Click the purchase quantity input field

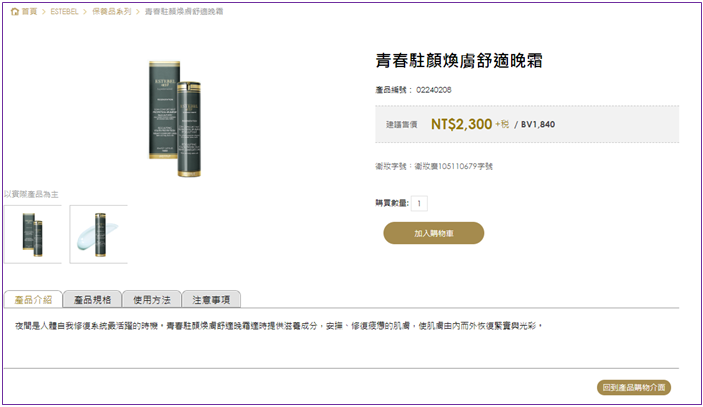pyautogui.click(x=419, y=204)
